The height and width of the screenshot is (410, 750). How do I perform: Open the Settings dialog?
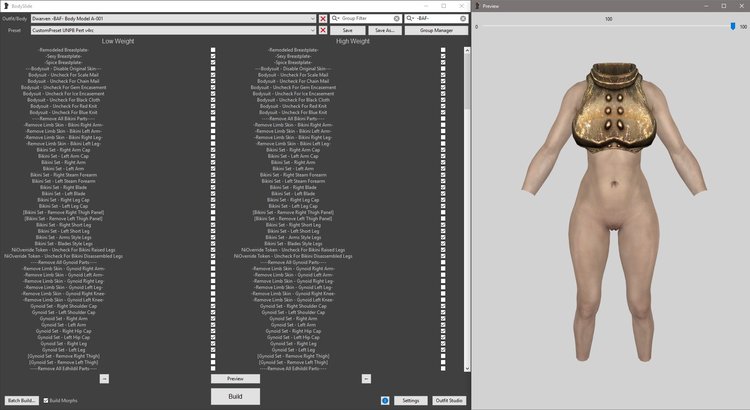click(x=410, y=400)
